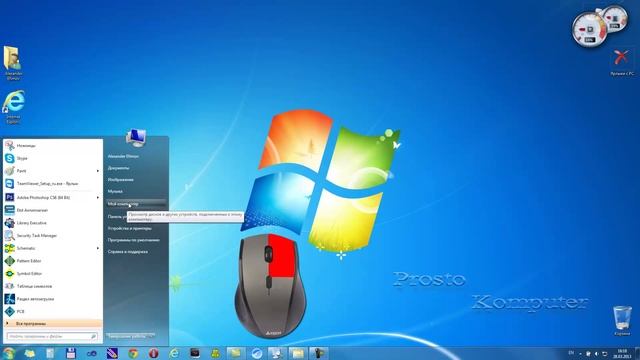Click the Start menu search field
640x360 pixels.
pyautogui.click(x=52, y=336)
